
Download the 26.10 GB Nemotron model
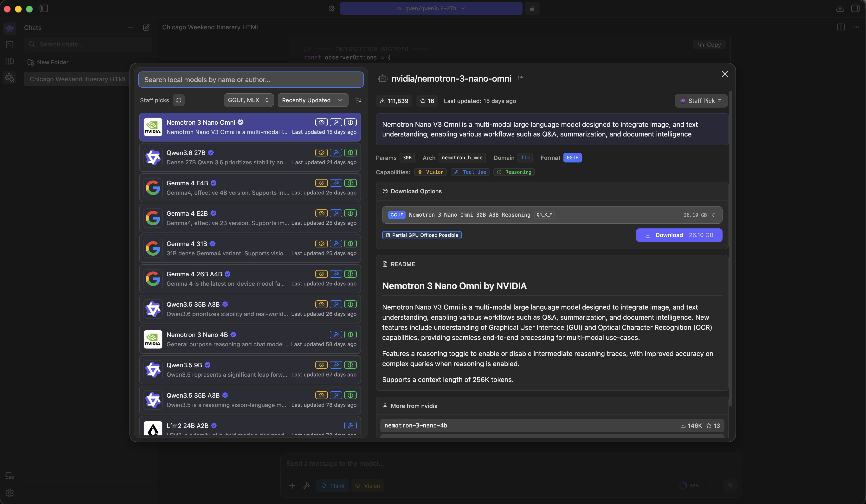(x=679, y=235)
